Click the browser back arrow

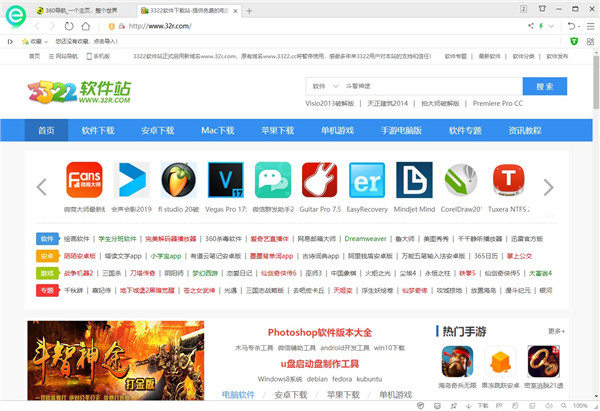(x=37, y=26)
